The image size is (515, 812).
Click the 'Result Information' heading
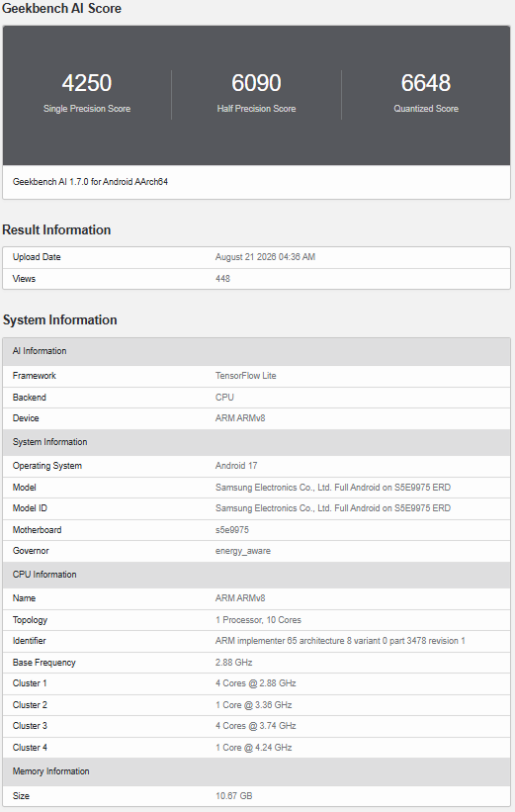(56, 229)
